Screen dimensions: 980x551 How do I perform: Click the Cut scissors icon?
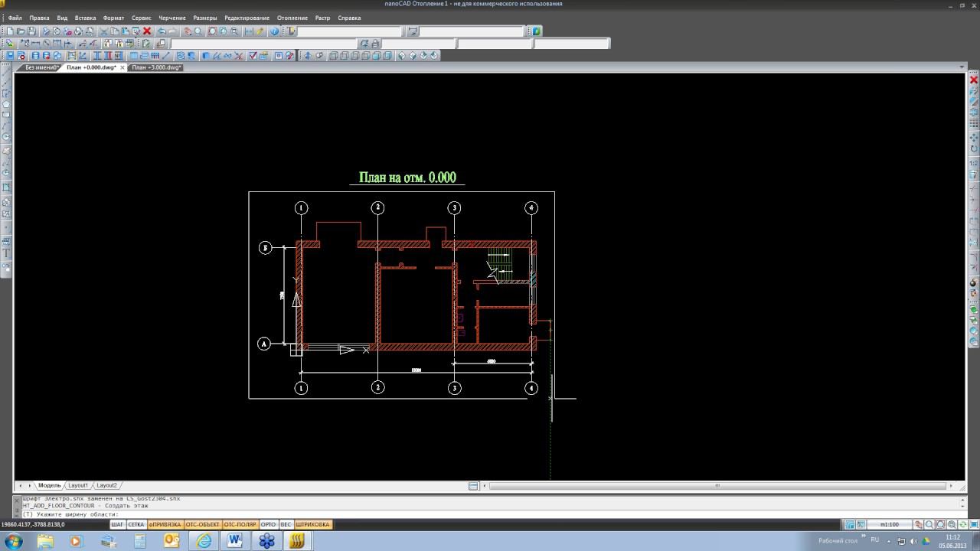103,31
